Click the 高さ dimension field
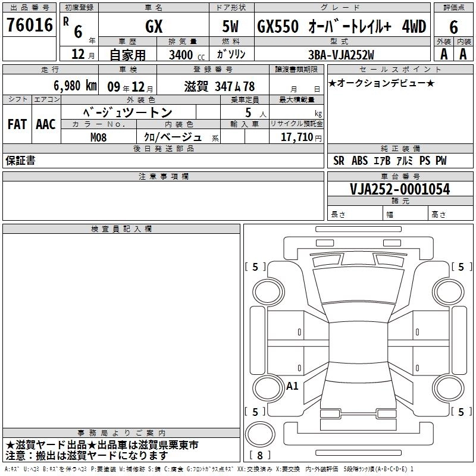 pos(450,213)
